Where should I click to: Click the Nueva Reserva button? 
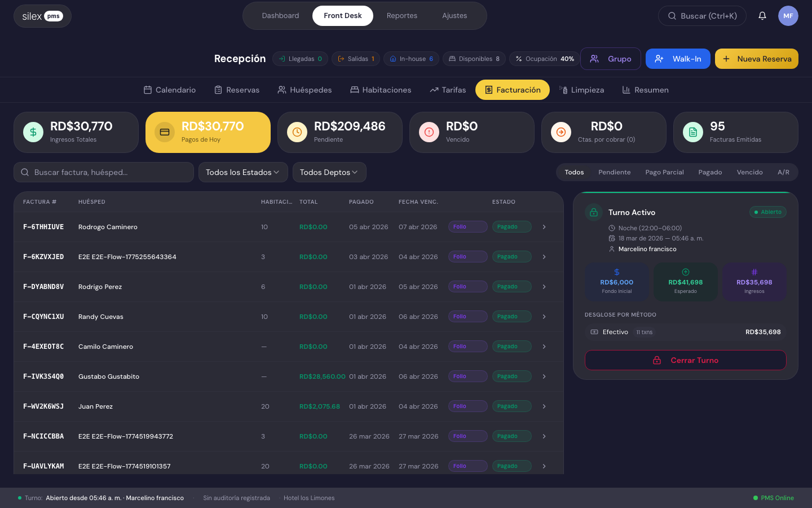click(756, 59)
